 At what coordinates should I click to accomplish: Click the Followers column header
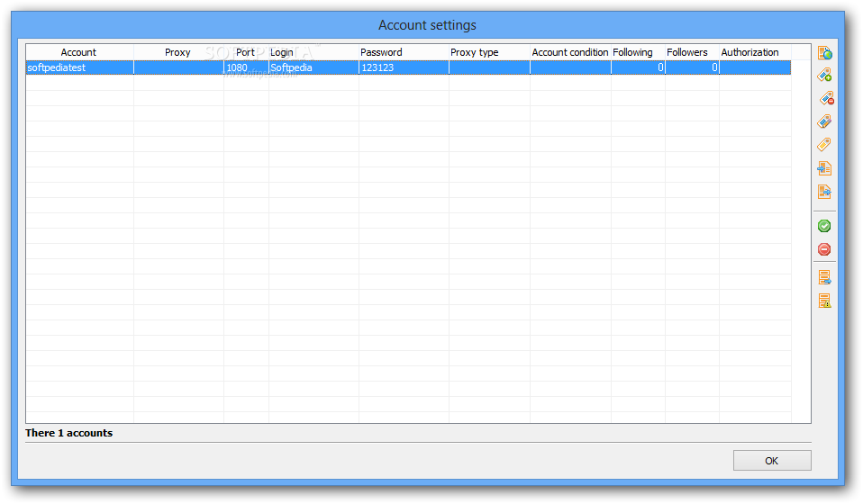(692, 52)
